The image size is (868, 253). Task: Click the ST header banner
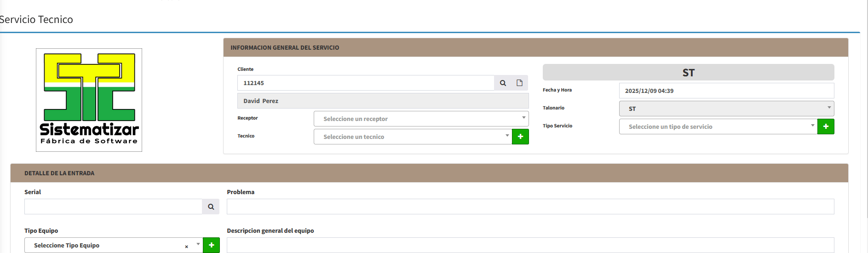click(688, 73)
